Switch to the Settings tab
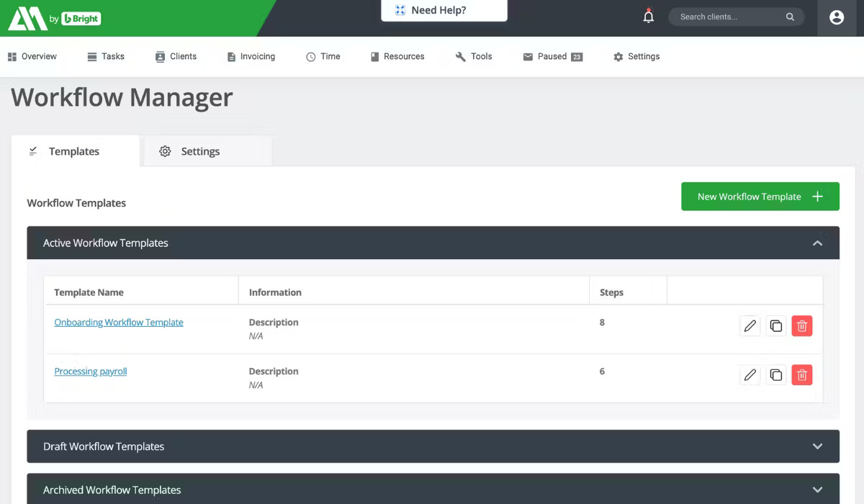Image resolution: width=864 pixels, height=504 pixels. click(199, 151)
